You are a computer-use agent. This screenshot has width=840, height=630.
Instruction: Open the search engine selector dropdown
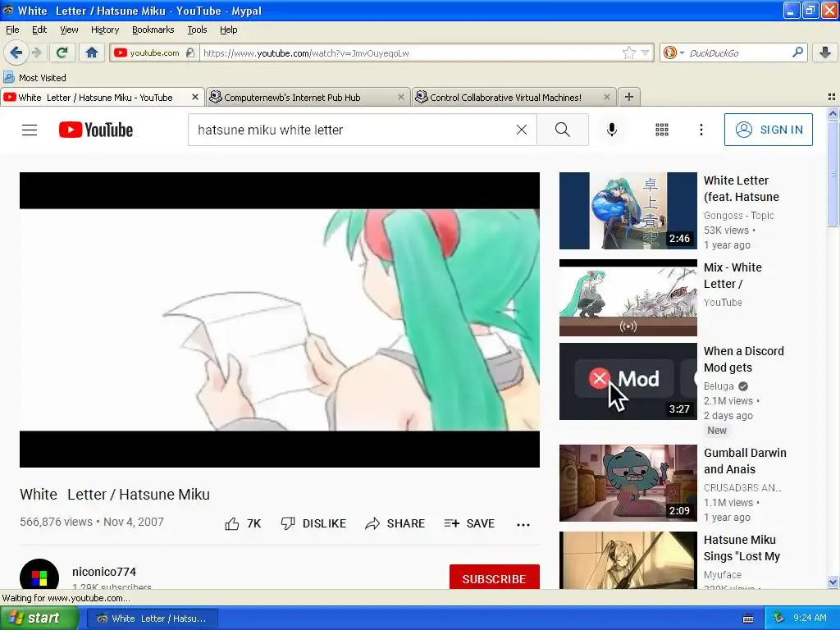coord(673,52)
